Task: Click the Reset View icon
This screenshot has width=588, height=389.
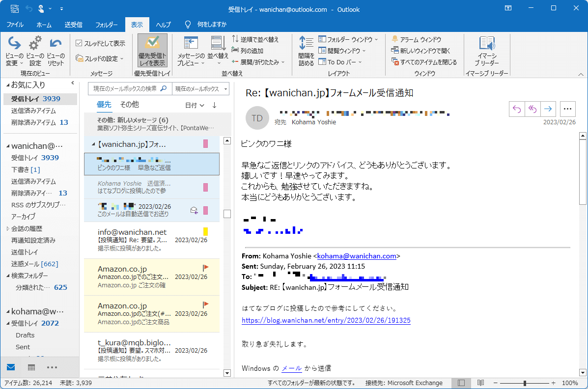Action: pos(56,51)
